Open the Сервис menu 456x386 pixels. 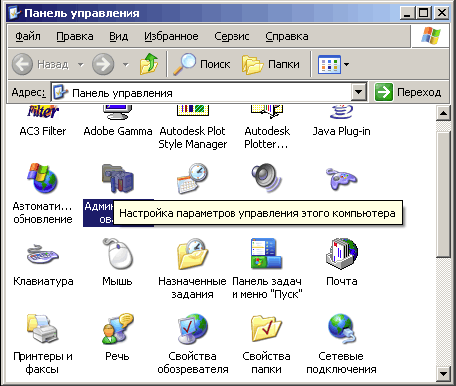click(x=232, y=36)
